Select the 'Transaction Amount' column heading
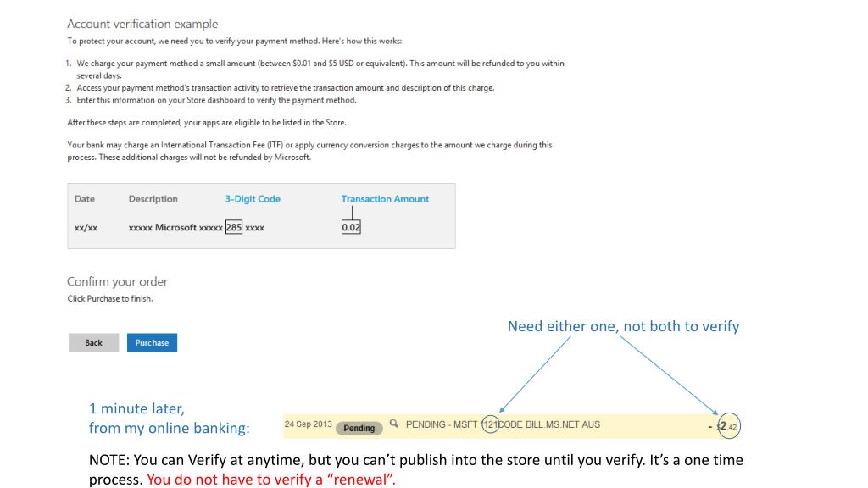Screen dimensions: 868x488 pos(385,198)
